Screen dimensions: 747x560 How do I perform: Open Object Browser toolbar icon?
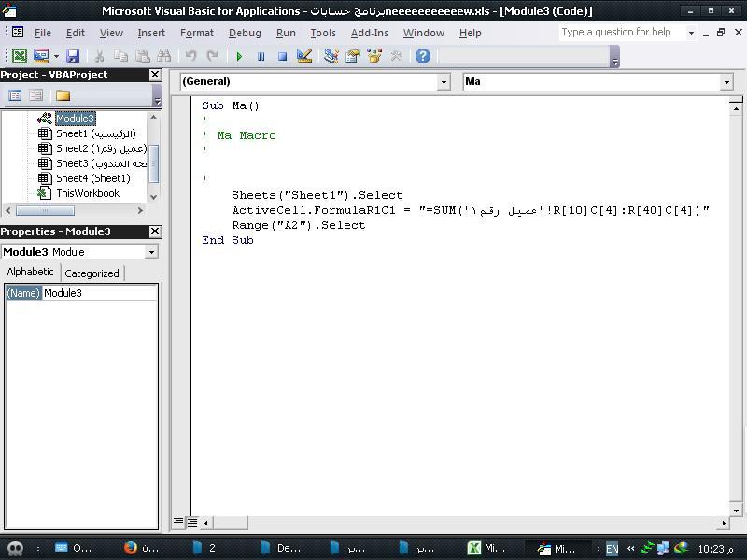tap(374, 56)
